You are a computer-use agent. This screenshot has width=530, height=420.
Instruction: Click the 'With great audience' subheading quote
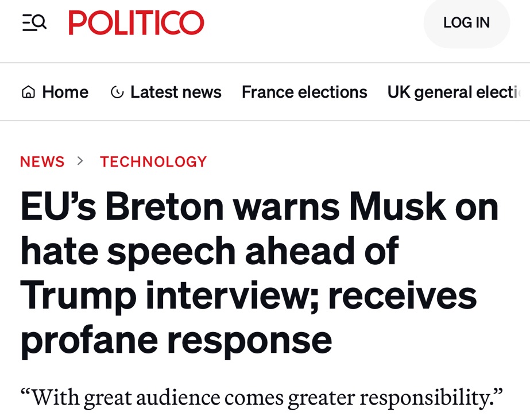pos(261,397)
